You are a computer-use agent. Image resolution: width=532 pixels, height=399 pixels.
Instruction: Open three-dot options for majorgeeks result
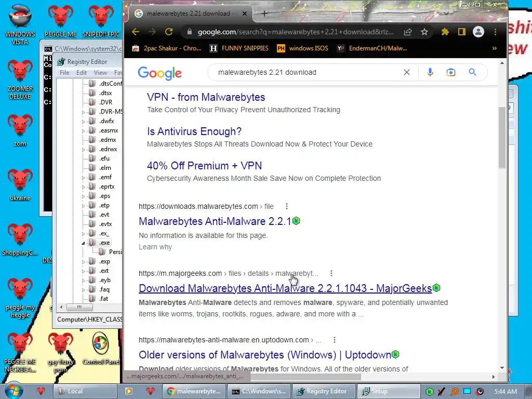[x=331, y=273]
